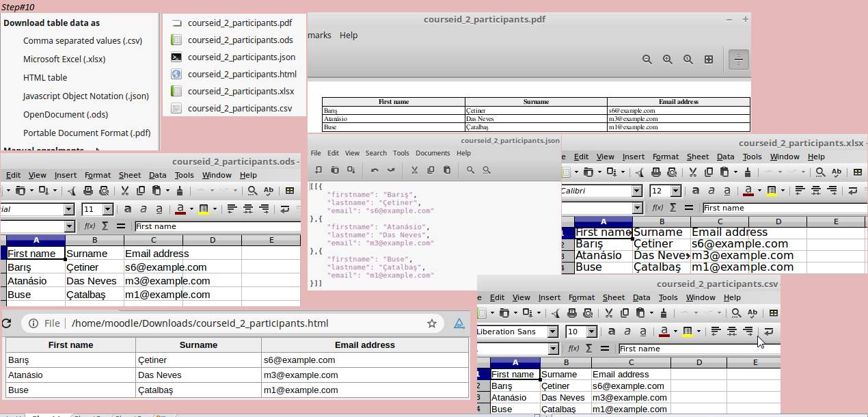Screen dimensions: 868x417
Task: Click Sum icon in the csv window
Action: pos(588,349)
